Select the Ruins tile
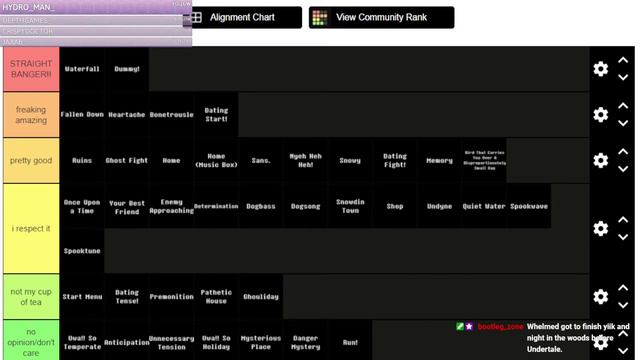This screenshot has width=640, height=360. coord(82,160)
